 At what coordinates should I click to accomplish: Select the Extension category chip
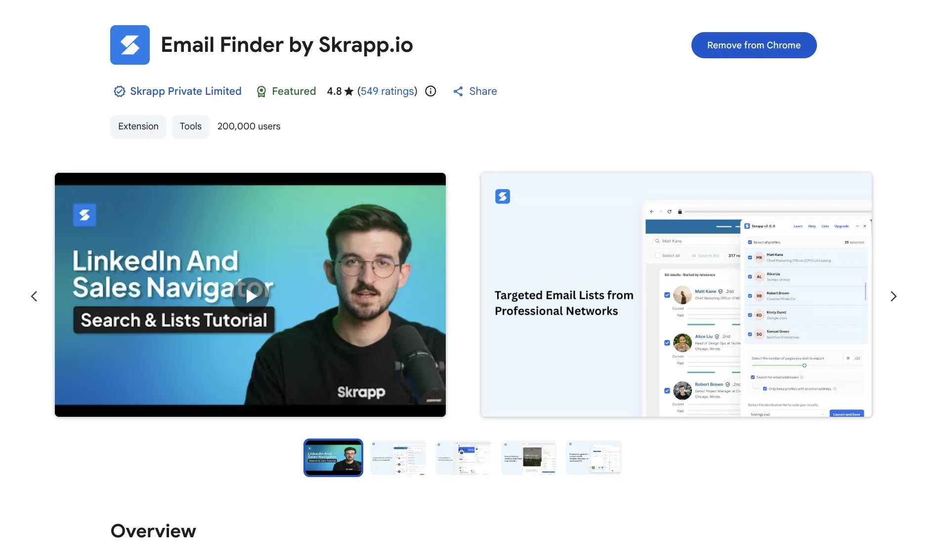tap(138, 126)
